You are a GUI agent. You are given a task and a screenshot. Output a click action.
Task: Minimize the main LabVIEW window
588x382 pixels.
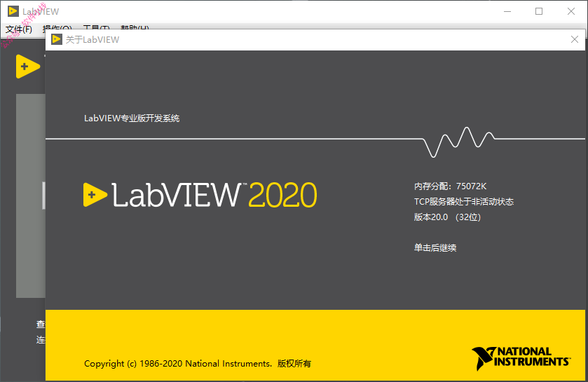507,11
